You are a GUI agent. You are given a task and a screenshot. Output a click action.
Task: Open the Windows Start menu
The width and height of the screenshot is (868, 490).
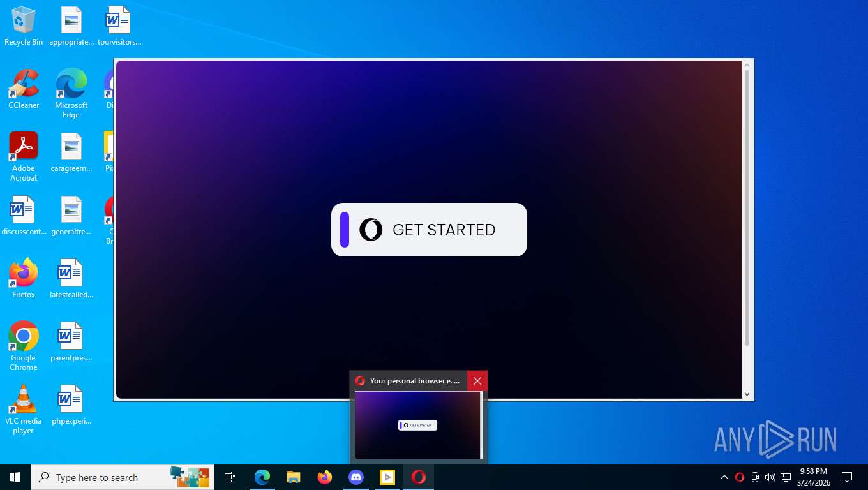15,477
